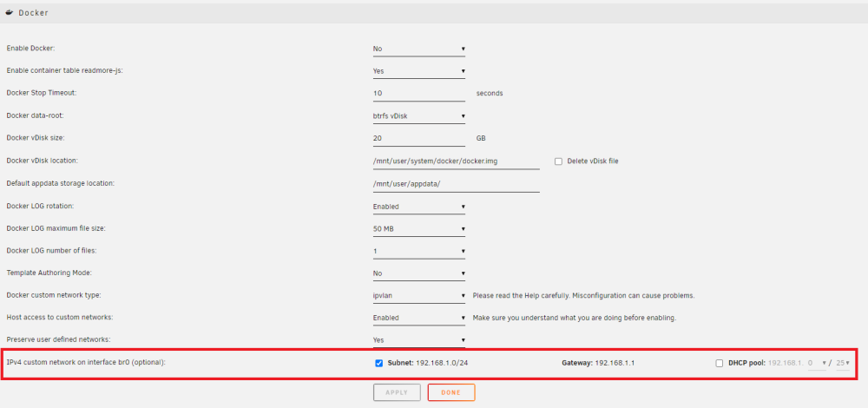Open Enable container table readmore-js dropdown

pyautogui.click(x=419, y=71)
